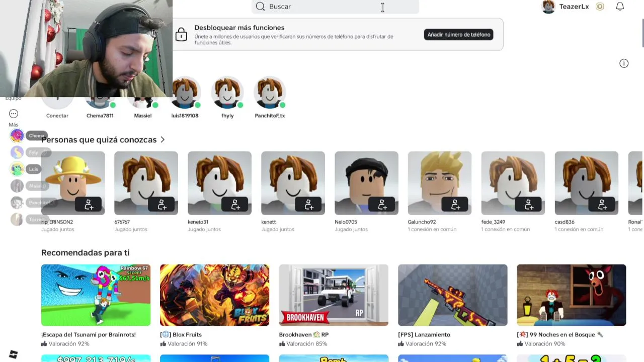Open the TeazerLx profile avatar
Image resolution: width=644 pixels, height=362 pixels.
[x=548, y=7]
